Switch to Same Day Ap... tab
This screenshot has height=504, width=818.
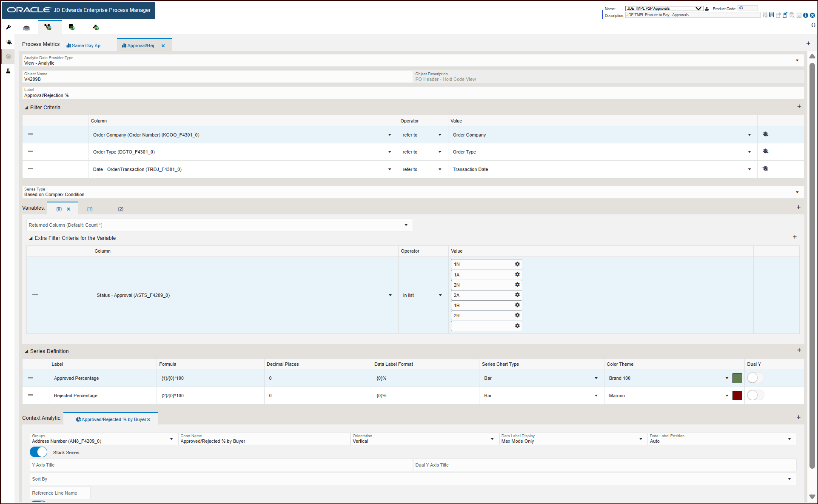(x=86, y=46)
